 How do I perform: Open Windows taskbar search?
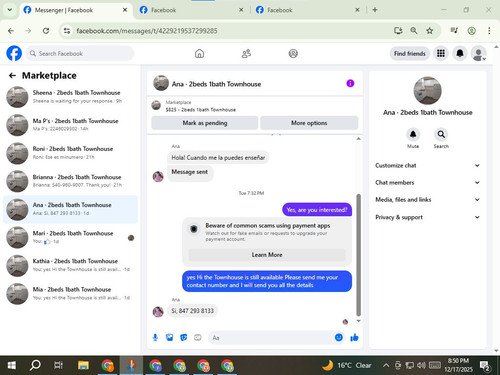35,365
